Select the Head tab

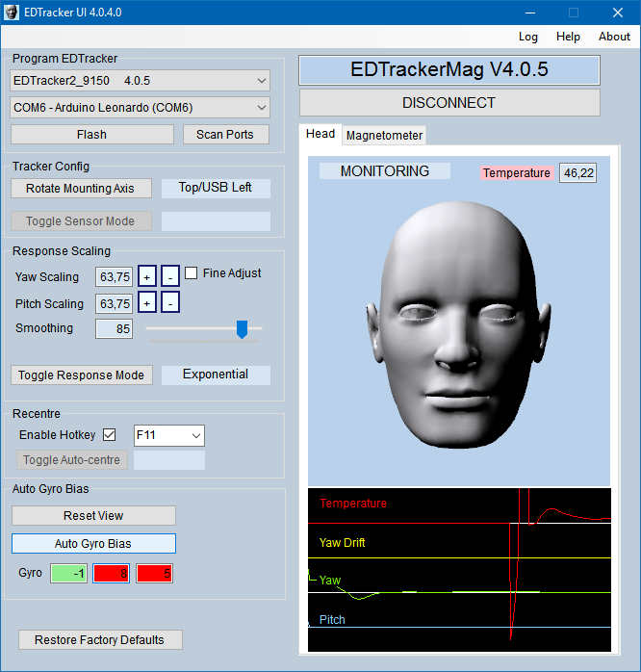click(320, 134)
